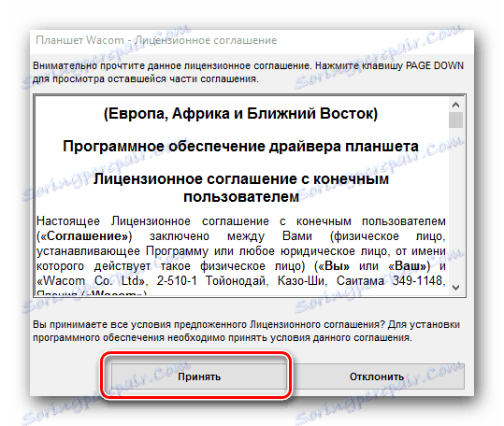Click the question "Вы принимаете все условия..."
This screenshot has width=504, height=426.
click(246, 331)
